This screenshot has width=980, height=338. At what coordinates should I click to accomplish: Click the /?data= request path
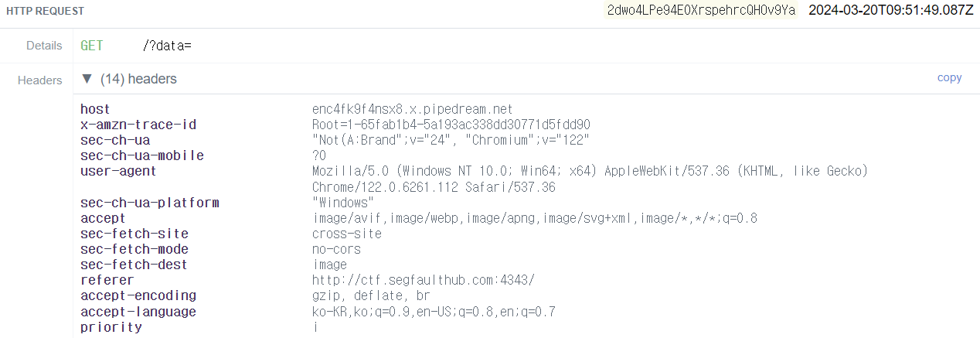pos(167,46)
